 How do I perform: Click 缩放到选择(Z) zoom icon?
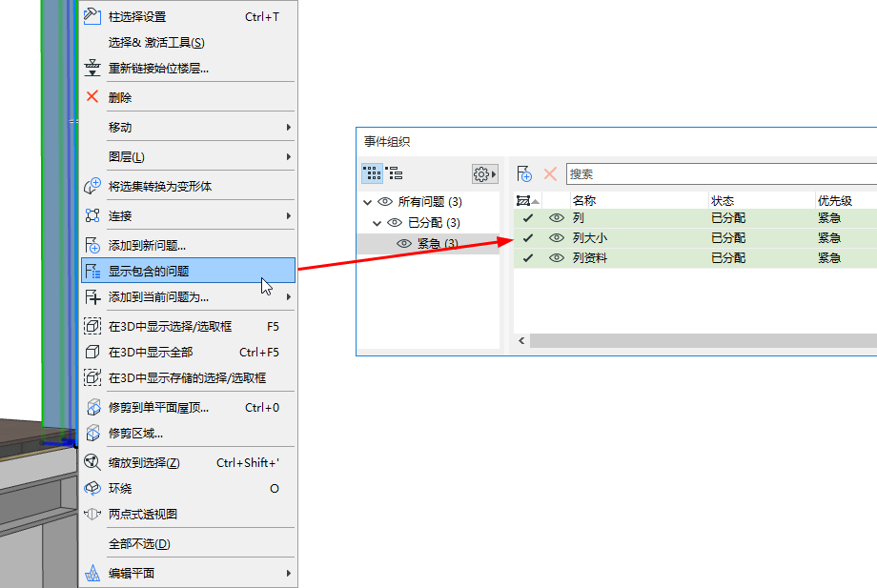pos(92,462)
